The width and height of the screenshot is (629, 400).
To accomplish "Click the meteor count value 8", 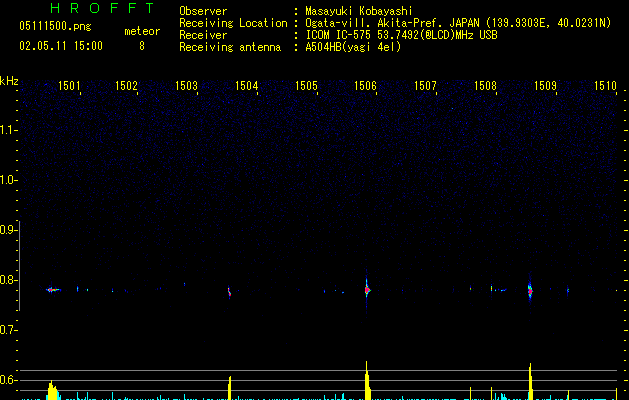I will [142, 46].
